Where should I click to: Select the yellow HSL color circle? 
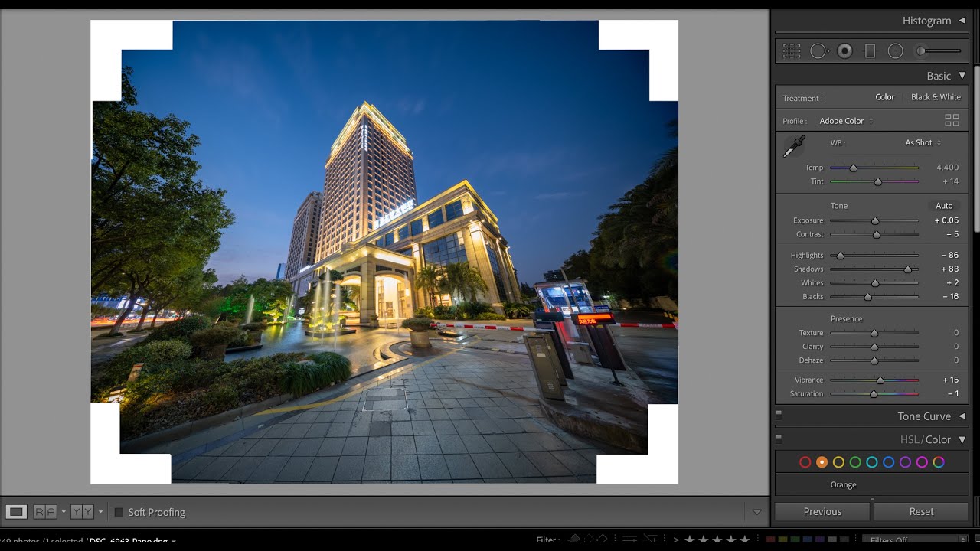click(838, 462)
